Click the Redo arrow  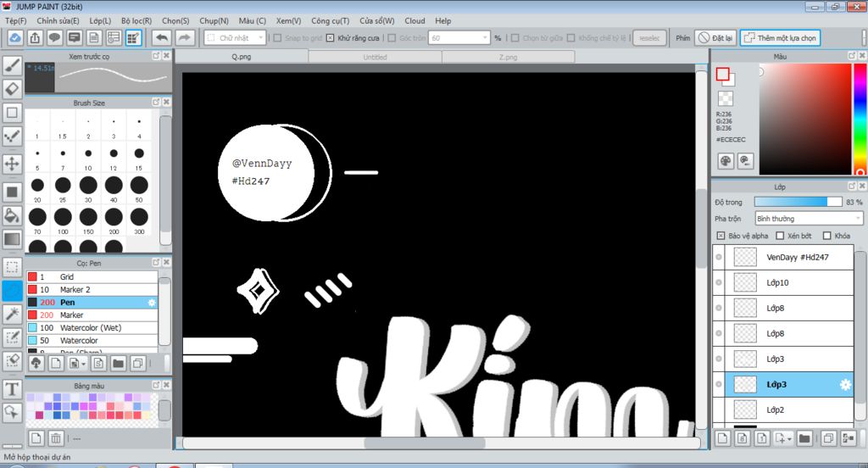tap(184, 38)
